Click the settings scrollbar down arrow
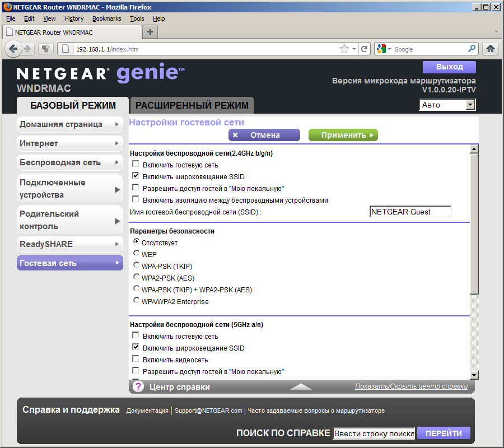Screen dimensions: 504x448 coord(474,375)
